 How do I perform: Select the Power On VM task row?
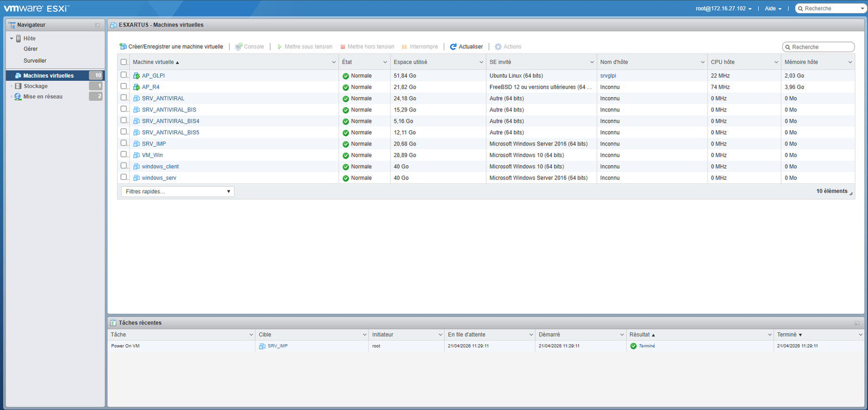(x=486, y=346)
